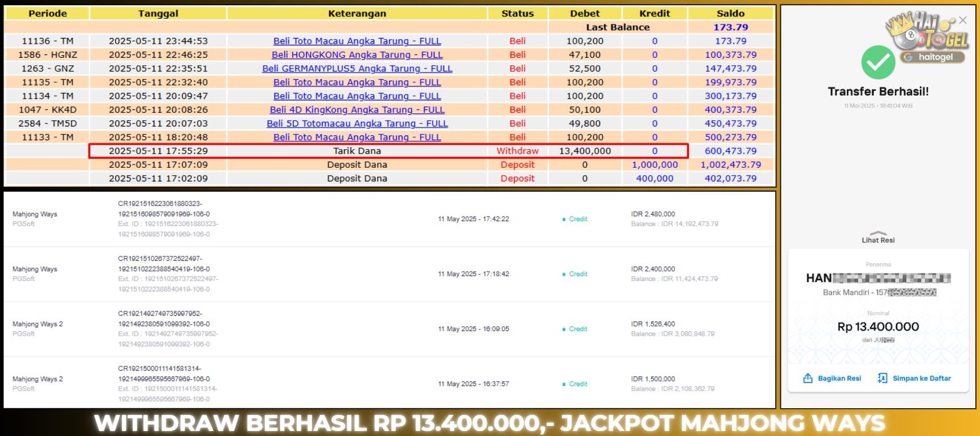Click the amount IDR 2,480,000
This screenshot has height=436, width=980.
(653, 214)
